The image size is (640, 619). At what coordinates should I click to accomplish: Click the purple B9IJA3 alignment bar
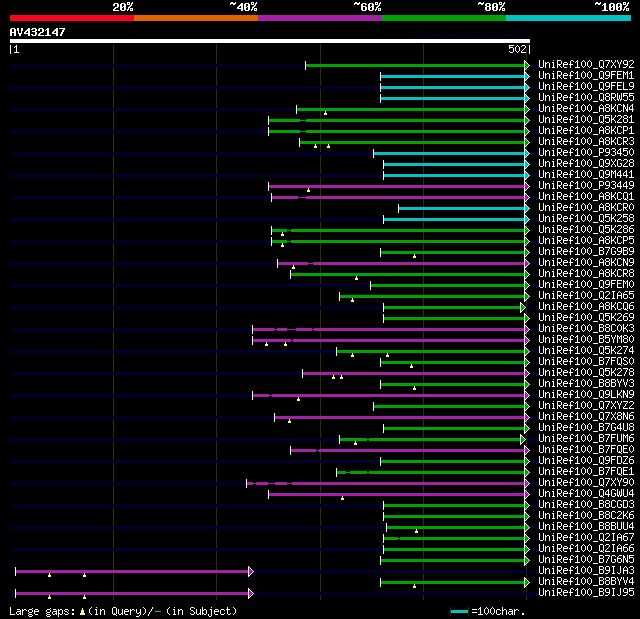(134, 571)
